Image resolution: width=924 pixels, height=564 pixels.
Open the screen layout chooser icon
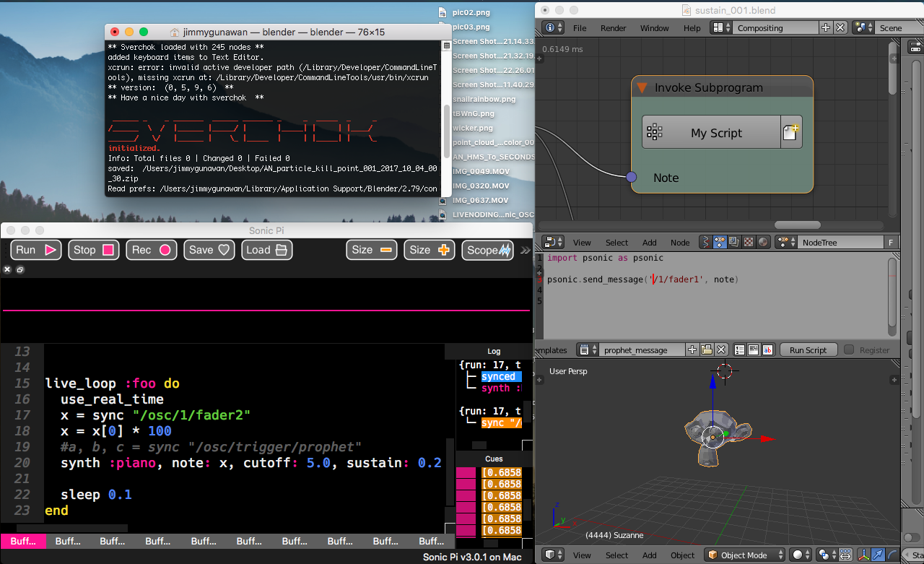[x=720, y=27]
